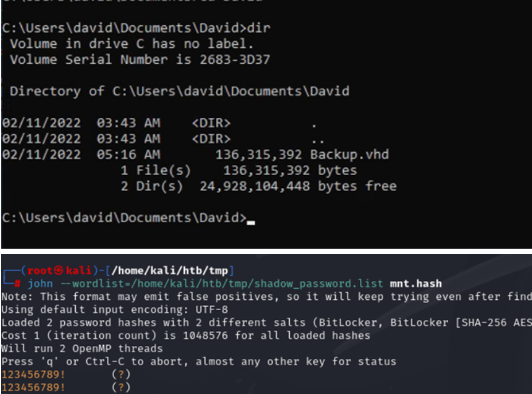Image resolution: width=532 pixels, height=394 pixels.
Task: Click the Directory of path line
Action: point(179,91)
